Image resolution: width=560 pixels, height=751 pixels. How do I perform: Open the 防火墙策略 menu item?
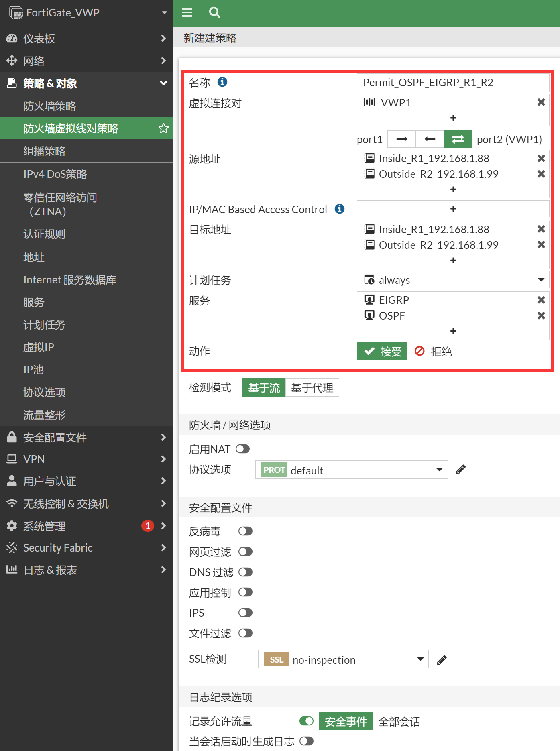[x=50, y=106]
